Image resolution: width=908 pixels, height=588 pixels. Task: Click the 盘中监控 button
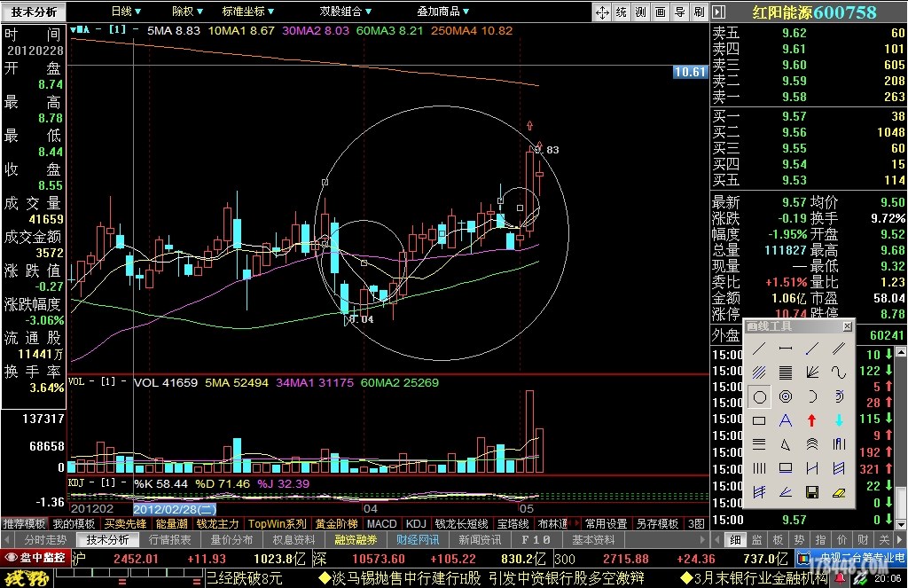click(36, 558)
